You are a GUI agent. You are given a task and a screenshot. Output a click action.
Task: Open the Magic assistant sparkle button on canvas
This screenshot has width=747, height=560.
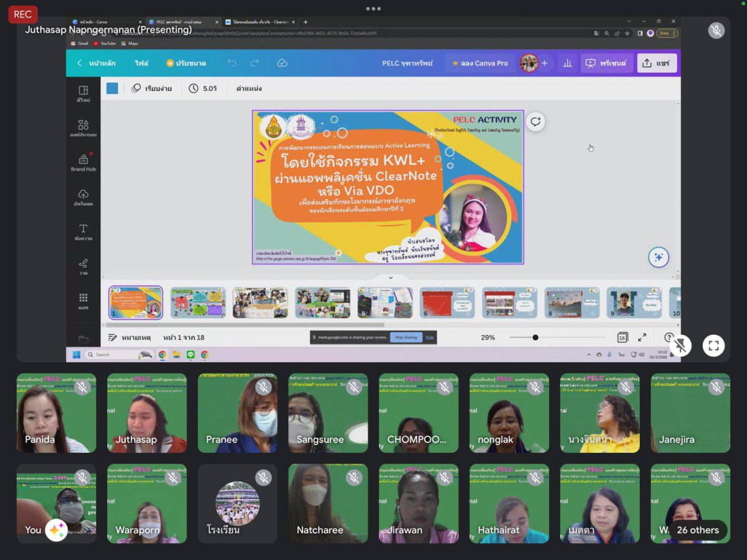point(659,257)
